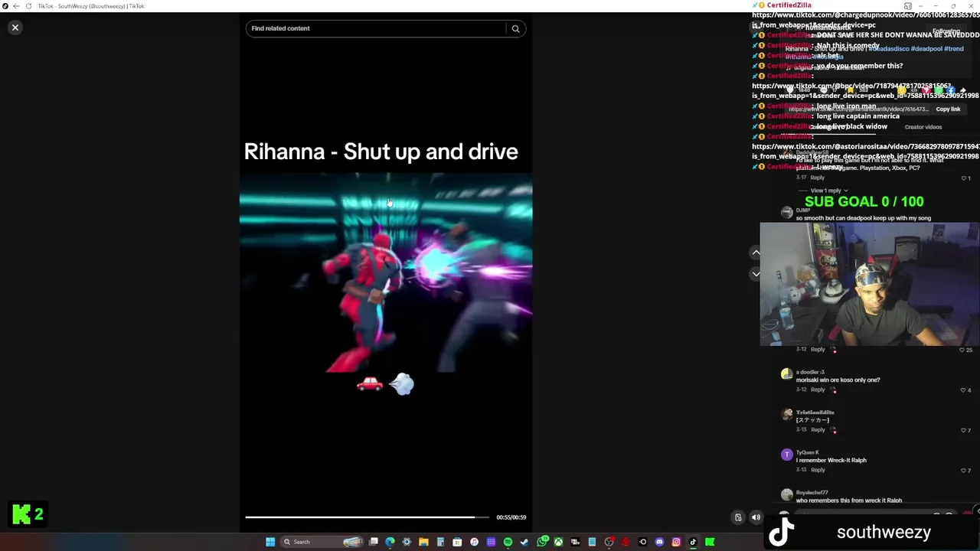Open the Windows Start menu

click(x=270, y=542)
